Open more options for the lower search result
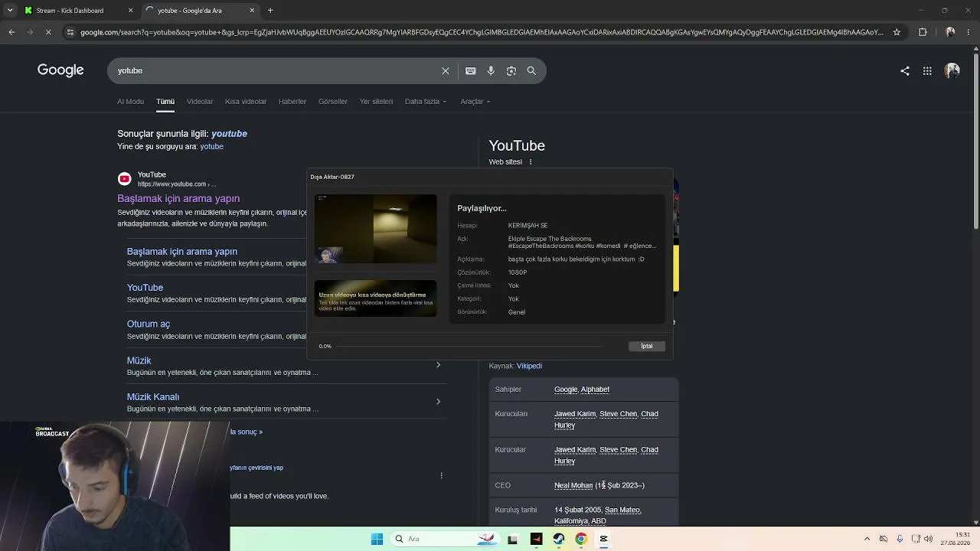The height and width of the screenshot is (551, 980). click(x=441, y=475)
